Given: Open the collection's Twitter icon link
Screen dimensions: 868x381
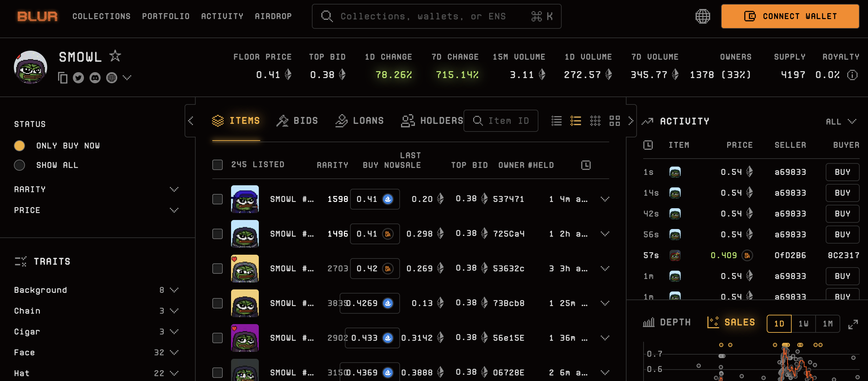Looking at the screenshot, I should tap(78, 78).
